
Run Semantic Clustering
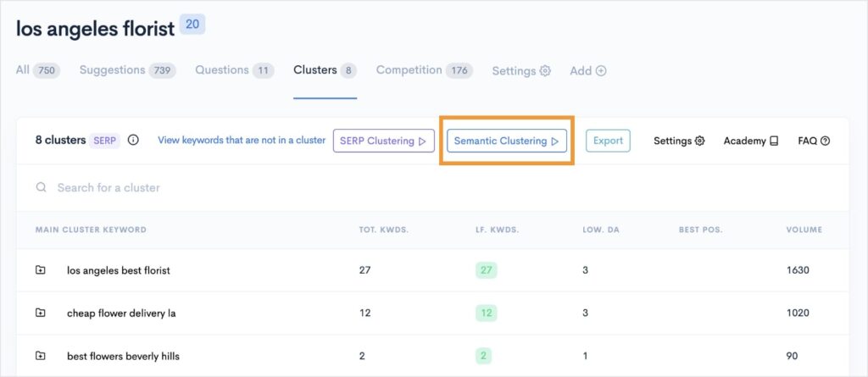tap(507, 141)
